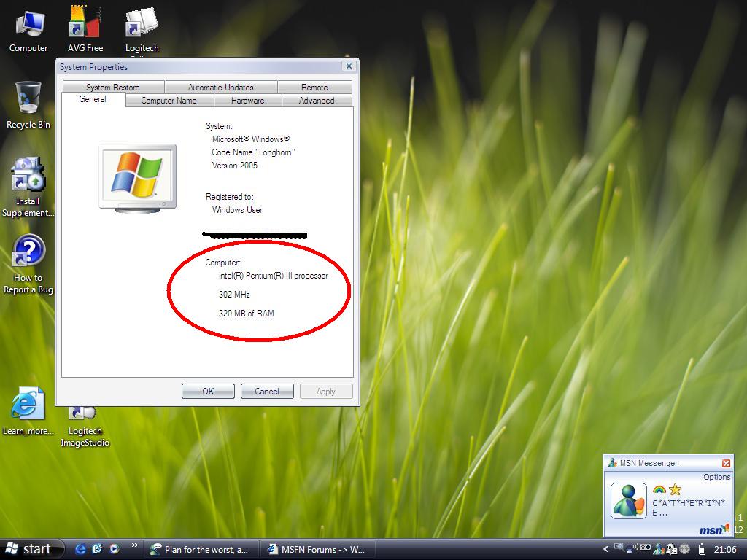Launch Windows Media Player from quick launch
Viewport: 747px width, 560px height.
pos(115,549)
